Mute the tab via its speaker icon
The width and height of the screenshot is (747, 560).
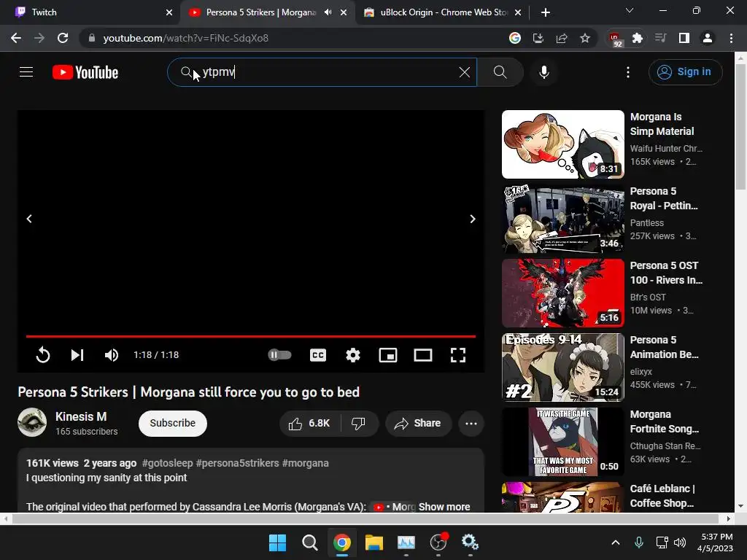coord(328,12)
